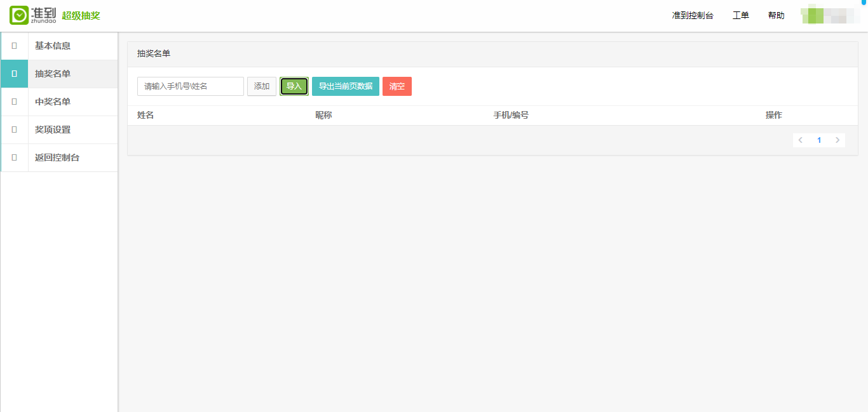868x412 pixels.
Task: Click the Zhundao green clock logo
Action: coord(19,15)
